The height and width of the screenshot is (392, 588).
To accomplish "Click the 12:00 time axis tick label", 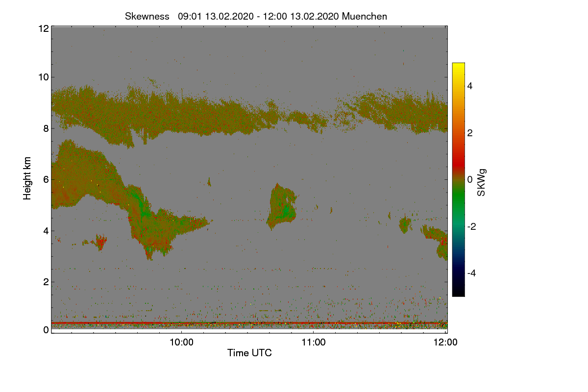I will coord(445,342).
